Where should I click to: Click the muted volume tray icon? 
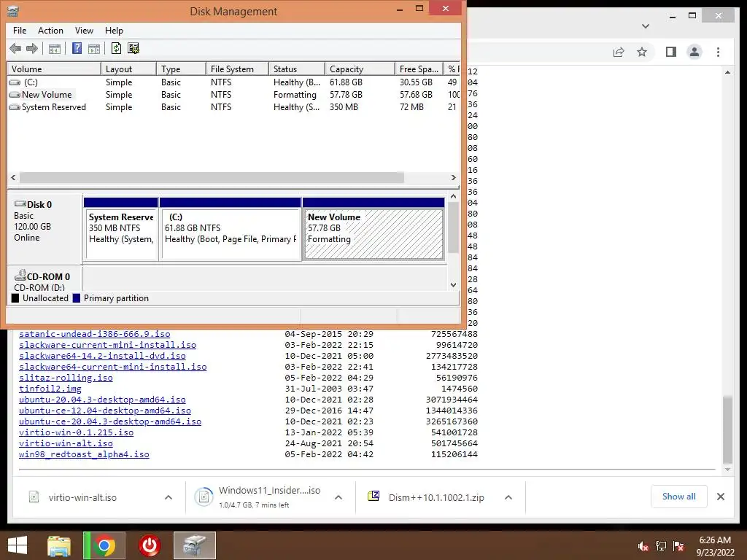point(643,546)
